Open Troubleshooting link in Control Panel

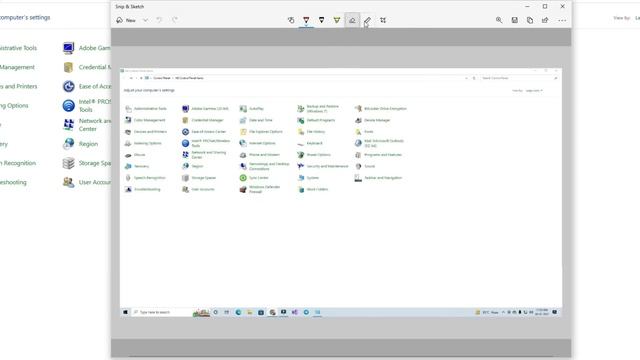tap(13, 182)
